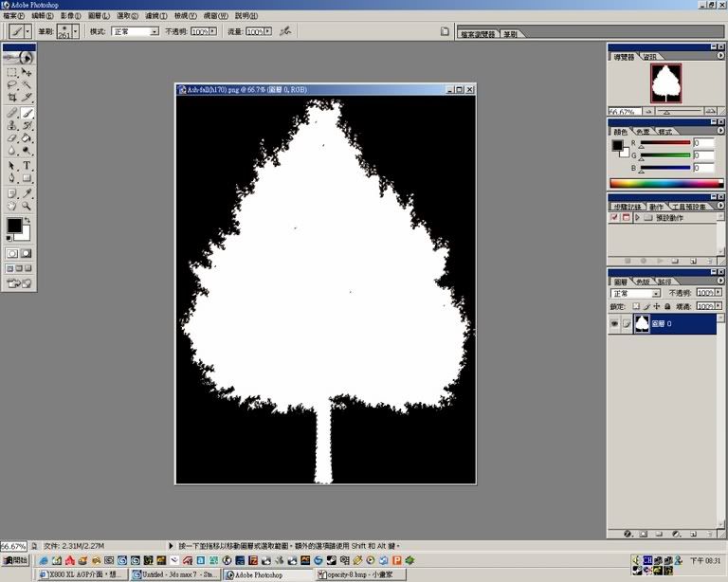Select the Crop tool

tap(12, 97)
